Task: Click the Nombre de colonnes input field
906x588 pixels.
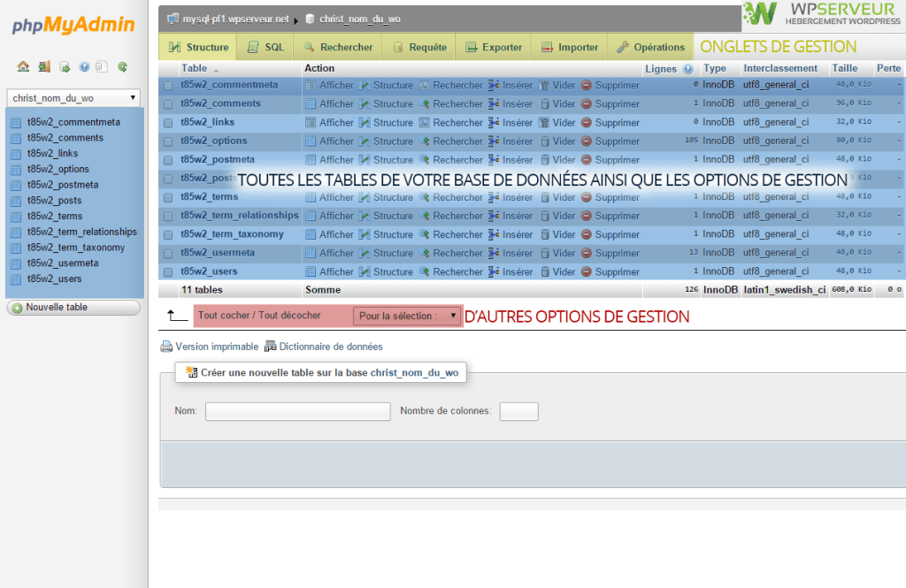Action: [x=518, y=411]
